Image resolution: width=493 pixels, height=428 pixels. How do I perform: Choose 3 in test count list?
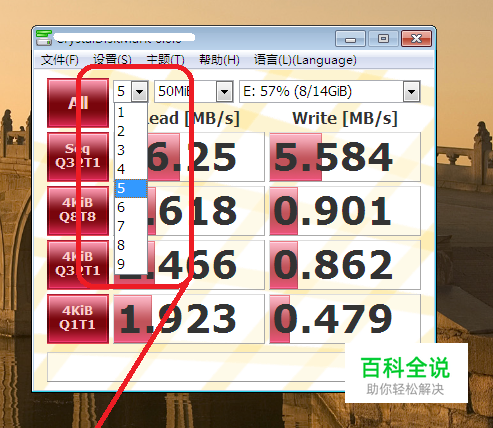[x=131, y=150]
